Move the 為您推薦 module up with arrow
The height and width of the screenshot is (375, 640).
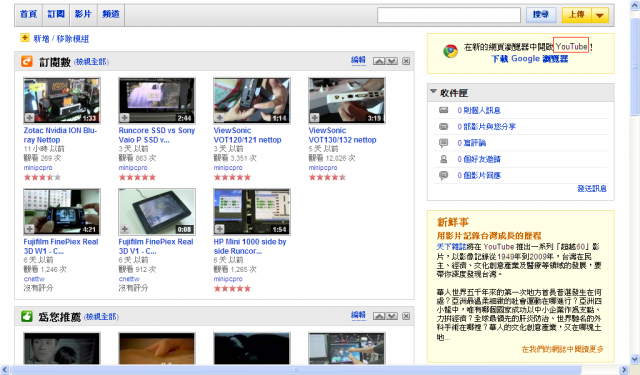(379, 316)
